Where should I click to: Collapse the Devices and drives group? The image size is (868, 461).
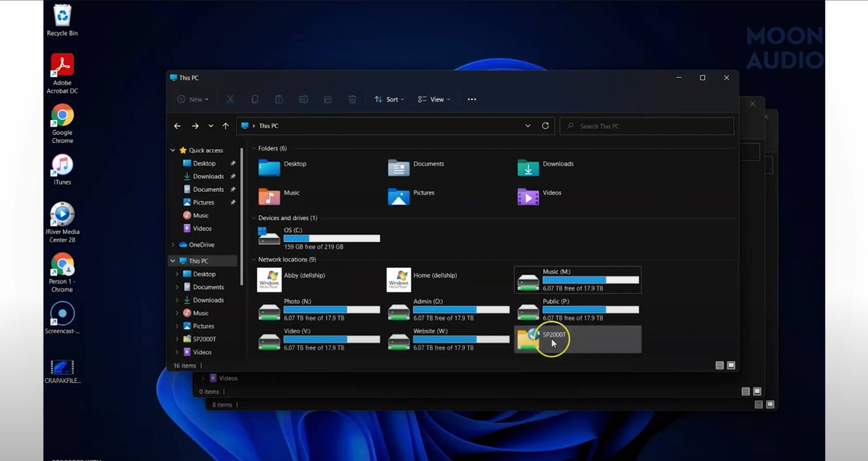(253, 218)
